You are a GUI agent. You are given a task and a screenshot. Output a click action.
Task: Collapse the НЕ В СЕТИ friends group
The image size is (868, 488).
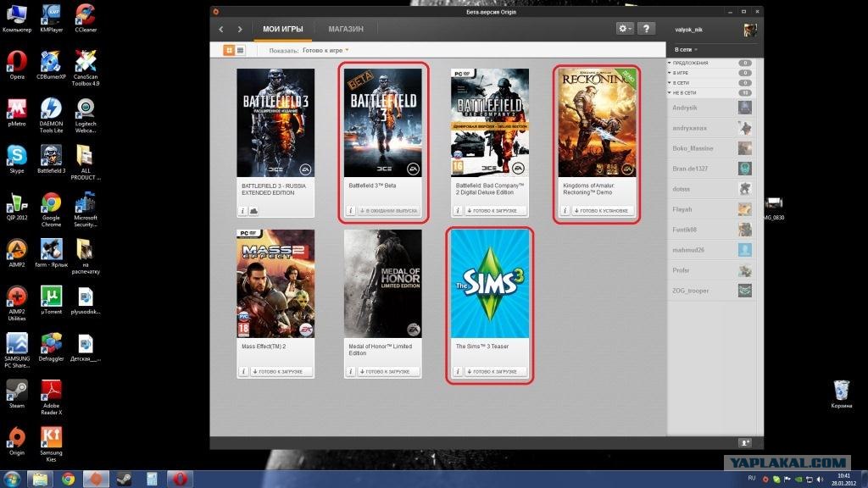[710, 93]
